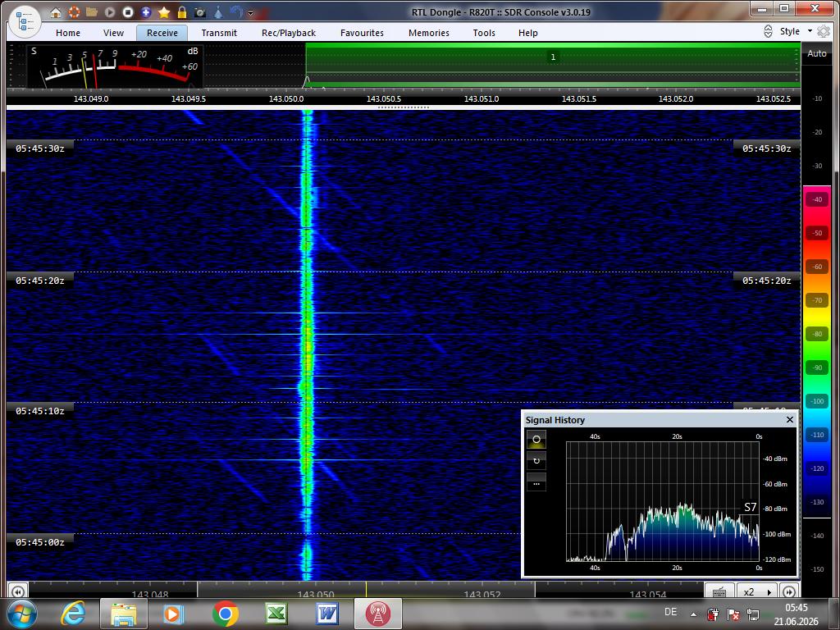Open the folder icon in quick toolbar
The image size is (840, 630).
[92, 11]
